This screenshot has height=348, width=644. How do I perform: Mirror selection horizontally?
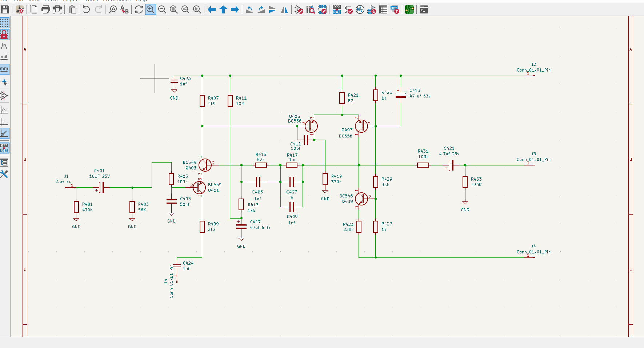pos(284,9)
